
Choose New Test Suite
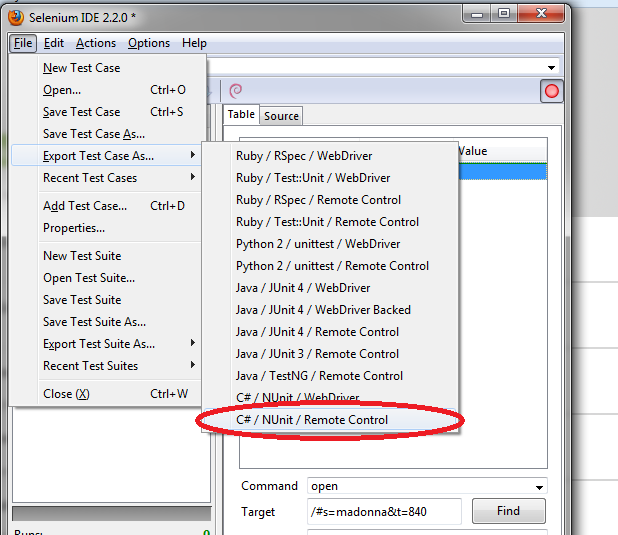pyautogui.click(x=106, y=256)
